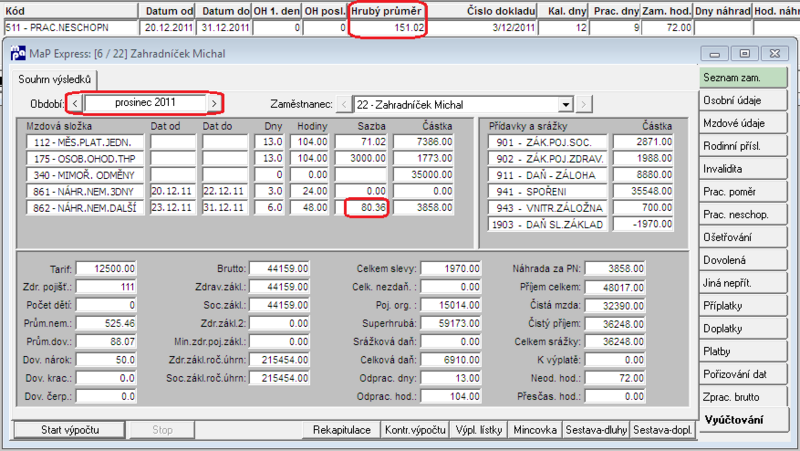Click Čistá mzda value 32390.00
800x451 pixels.
(615, 306)
